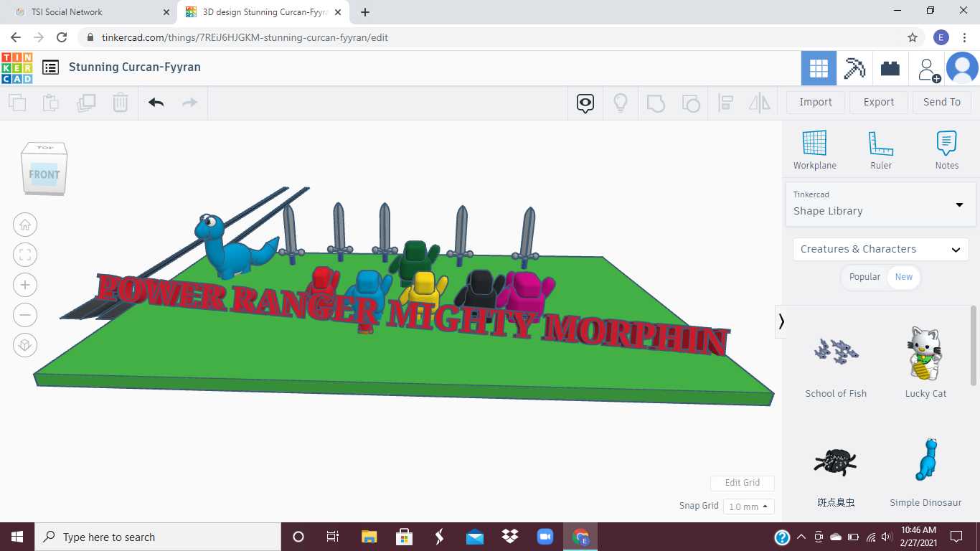Image resolution: width=980 pixels, height=551 pixels.
Task: Open the designs list menu icon
Action: point(50,67)
